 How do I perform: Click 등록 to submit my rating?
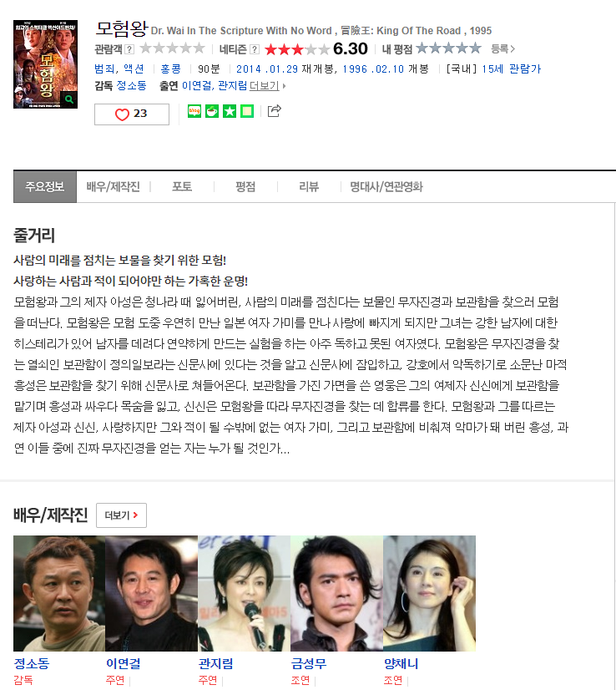[x=502, y=48]
